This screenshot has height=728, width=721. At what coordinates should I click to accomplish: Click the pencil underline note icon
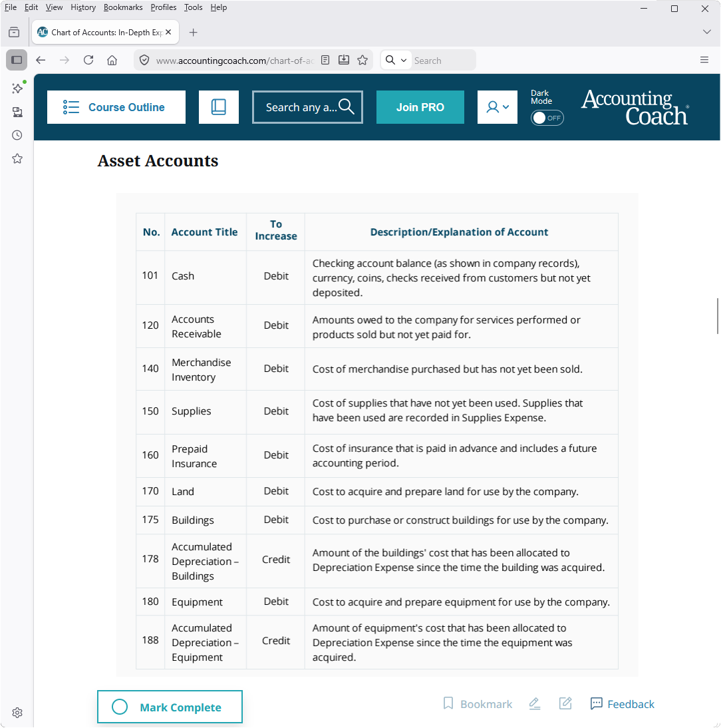535,704
